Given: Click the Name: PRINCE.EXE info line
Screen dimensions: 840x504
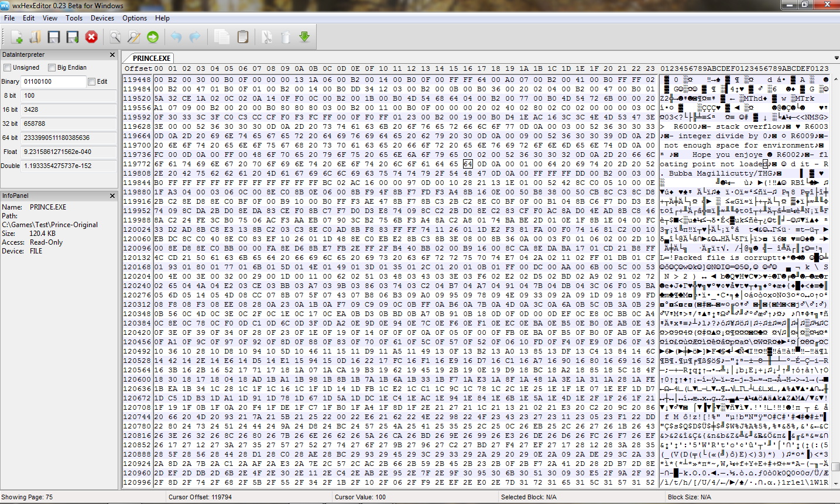Looking at the screenshot, I should 34,207.
